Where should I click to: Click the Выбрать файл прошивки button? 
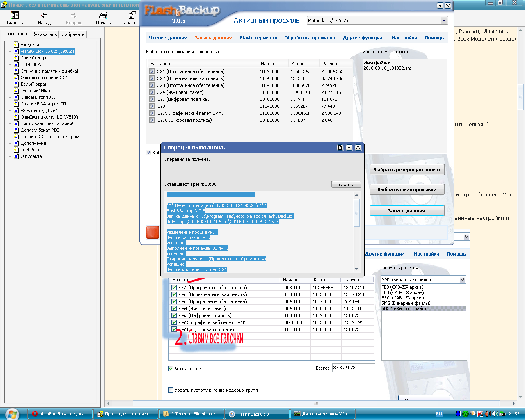point(406,189)
